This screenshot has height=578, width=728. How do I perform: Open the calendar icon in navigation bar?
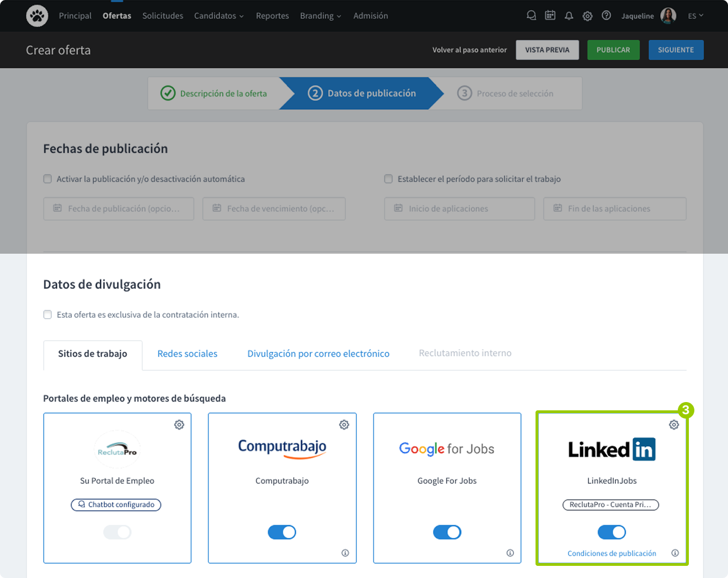550,15
